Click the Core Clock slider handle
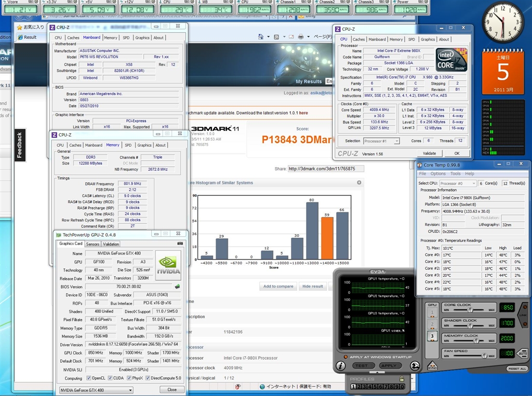 [470, 309]
